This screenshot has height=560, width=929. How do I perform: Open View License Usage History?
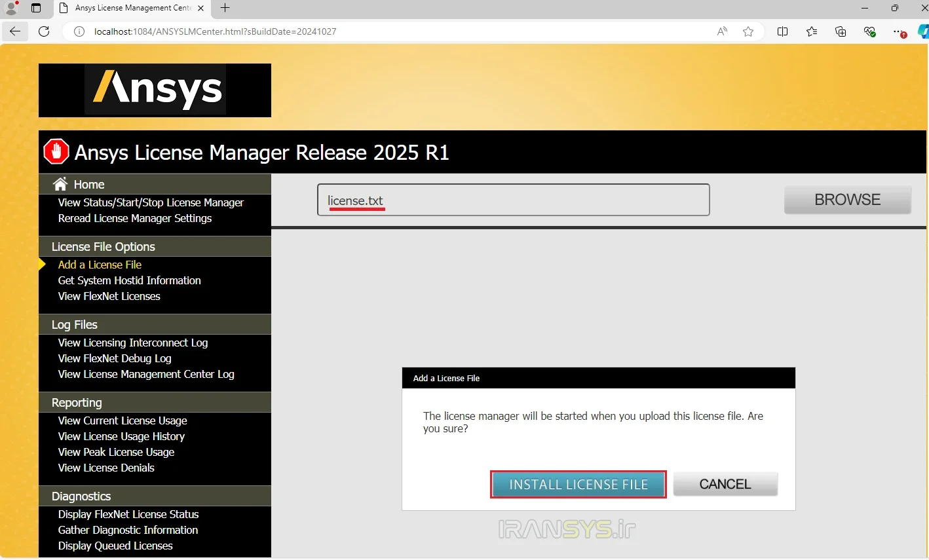coord(121,436)
